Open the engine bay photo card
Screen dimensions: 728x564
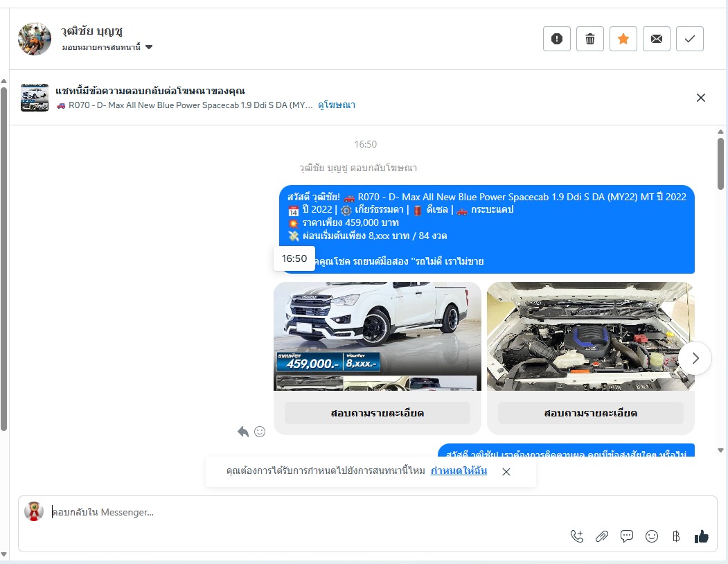click(x=591, y=336)
